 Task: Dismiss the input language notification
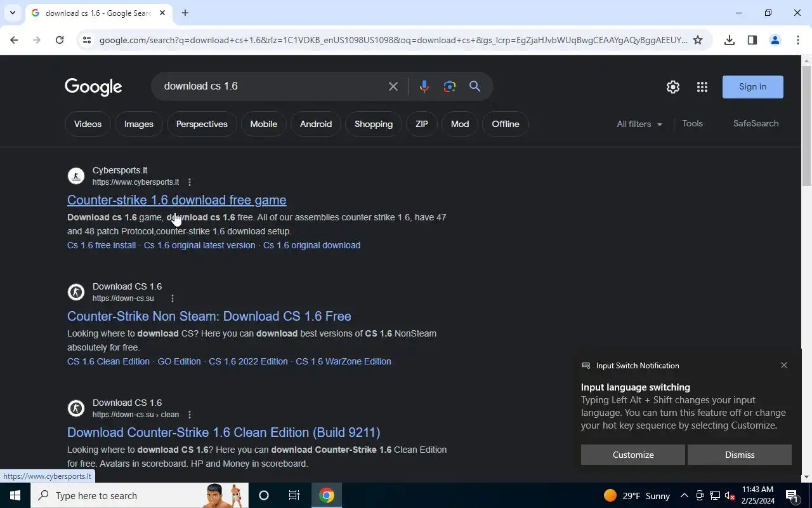click(740, 455)
